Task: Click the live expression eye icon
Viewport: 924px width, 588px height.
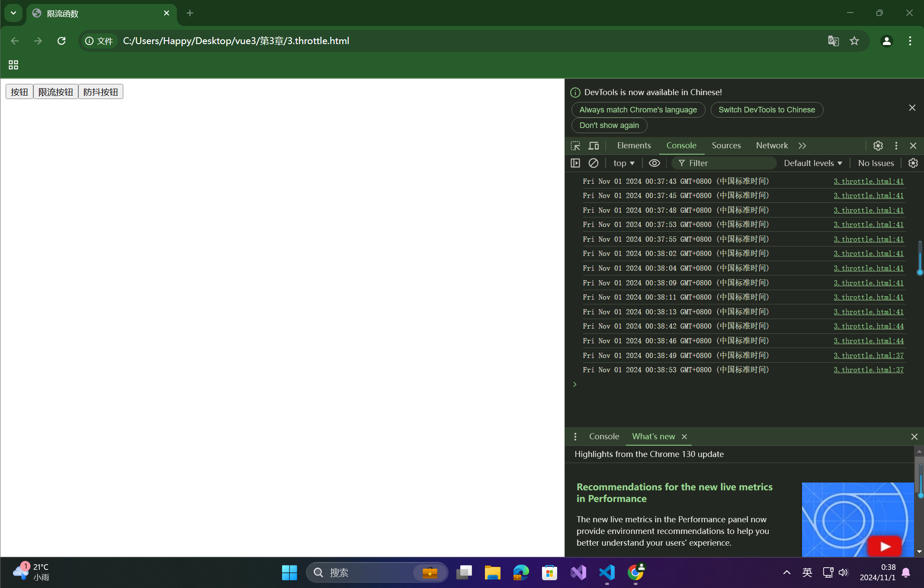Action: tap(654, 163)
